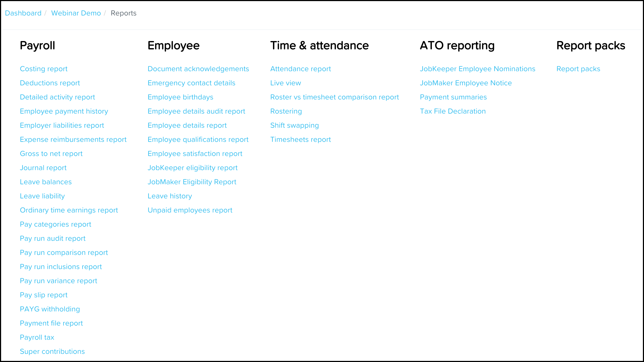Open the Tax File Declaration report
This screenshot has width=644, height=362.
click(x=453, y=111)
